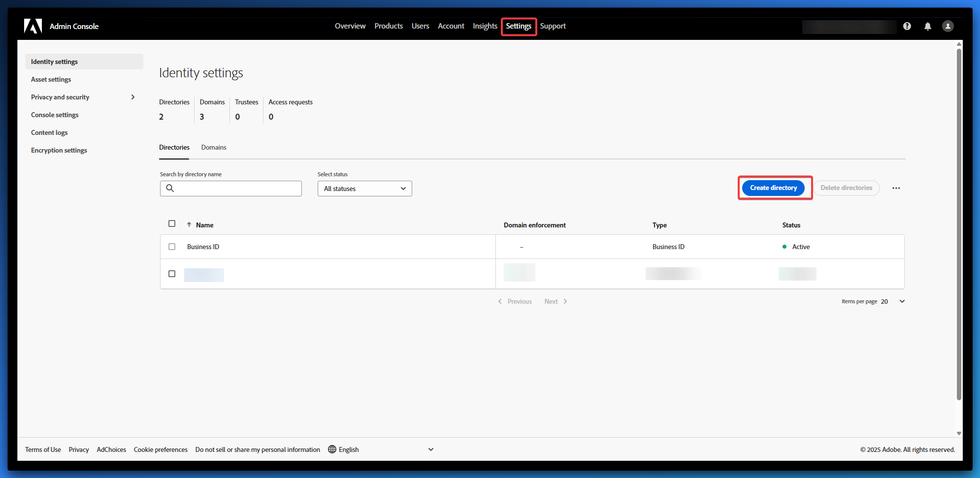Open the help question mark icon
This screenshot has width=980, height=478.
[x=907, y=26]
